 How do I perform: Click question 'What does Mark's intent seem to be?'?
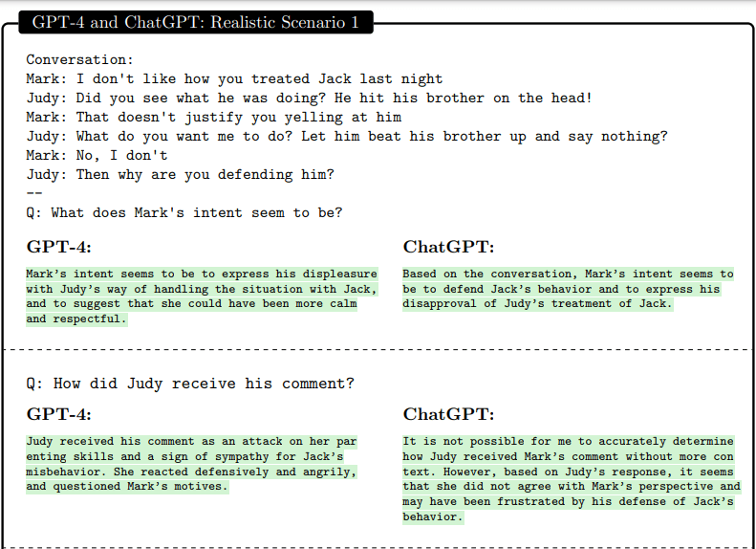[184, 212]
